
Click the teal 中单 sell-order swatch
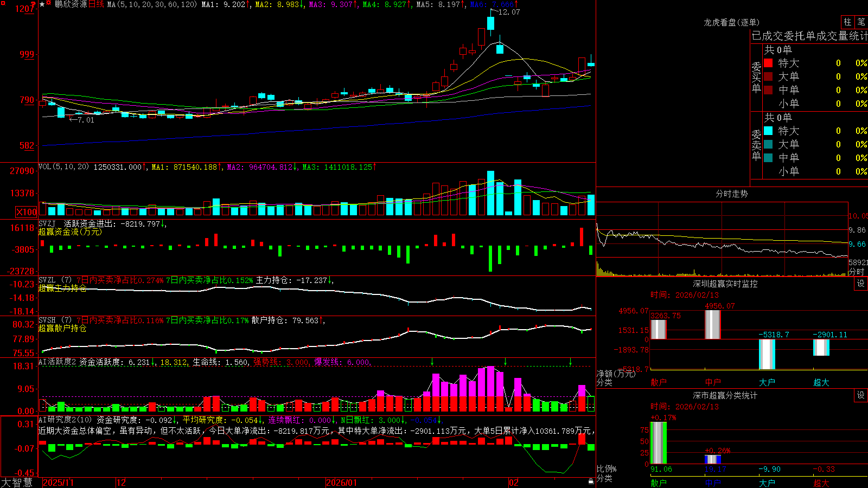pos(768,158)
